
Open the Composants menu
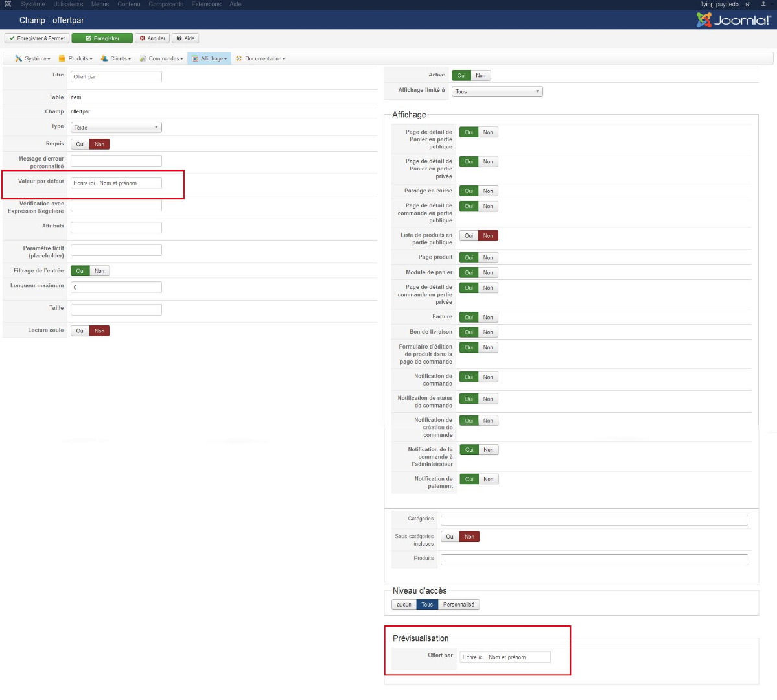point(166,4)
